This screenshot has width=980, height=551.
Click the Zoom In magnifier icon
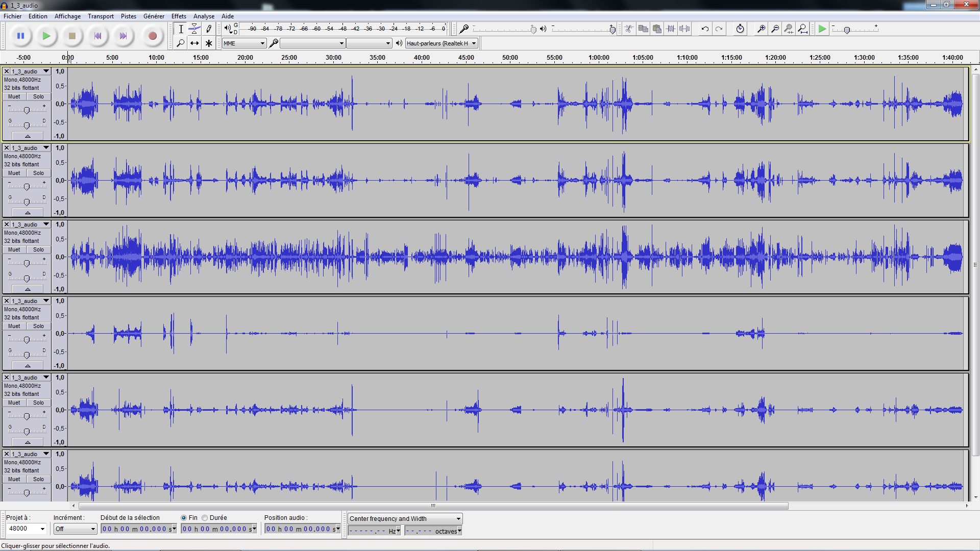click(x=761, y=29)
